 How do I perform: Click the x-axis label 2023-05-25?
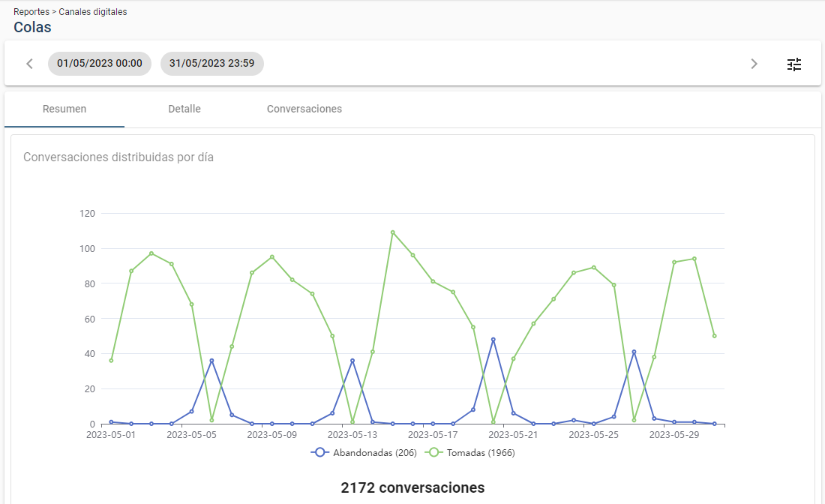(x=593, y=435)
